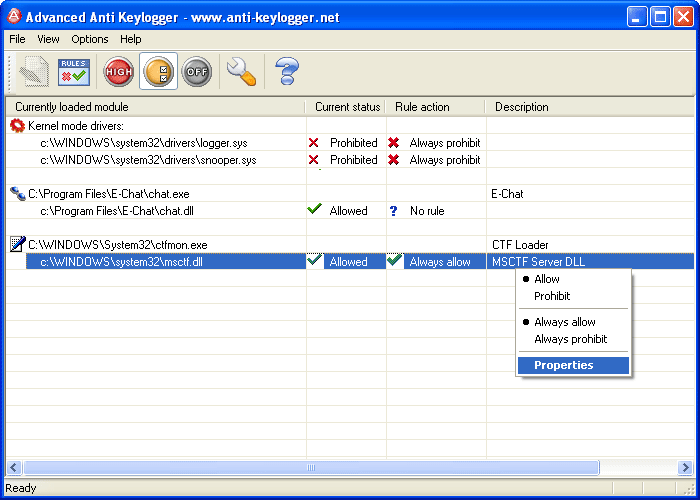The height and width of the screenshot is (500, 700).
Task: Click the No rule text for chat.dll
Action: click(x=427, y=211)
